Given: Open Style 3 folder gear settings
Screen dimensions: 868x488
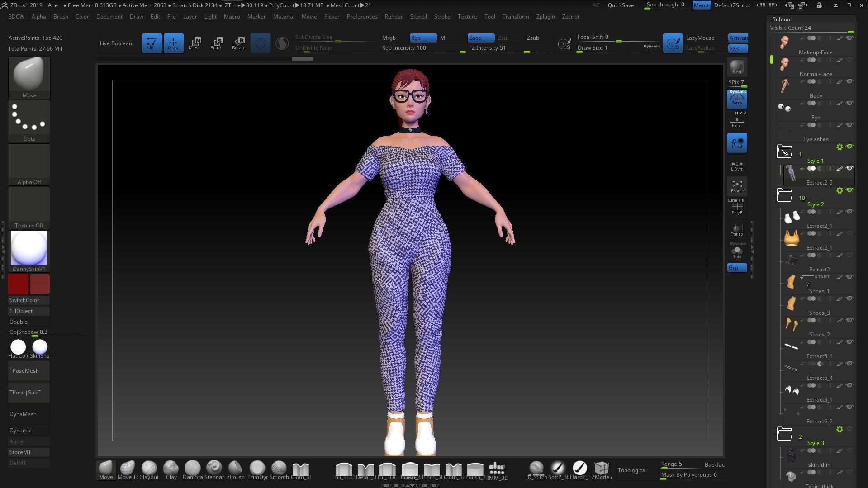Looking at the screenshot, I should click(840, 429).
